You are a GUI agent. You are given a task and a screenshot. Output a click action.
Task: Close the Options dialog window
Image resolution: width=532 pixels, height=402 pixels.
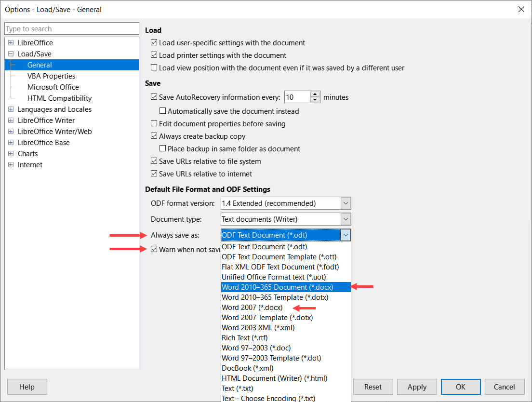coord(521,9)
